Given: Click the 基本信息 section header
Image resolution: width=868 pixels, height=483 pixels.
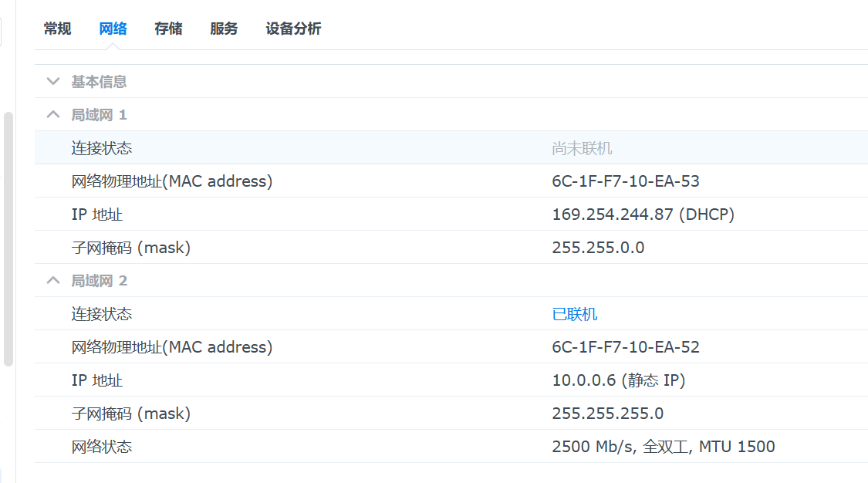Looking at the screenshot, I should [451, 81].
